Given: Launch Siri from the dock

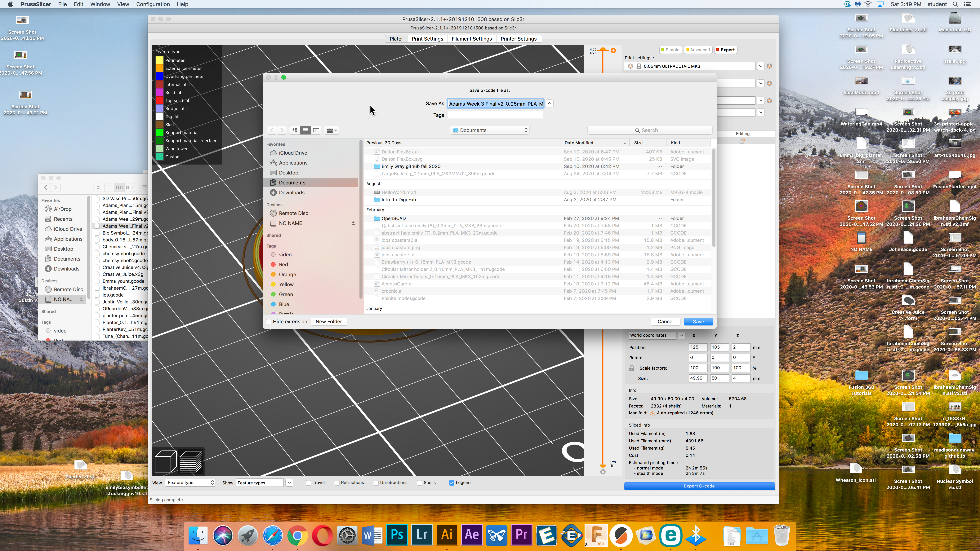Looking at the screenshot, I should pos(223,536).
